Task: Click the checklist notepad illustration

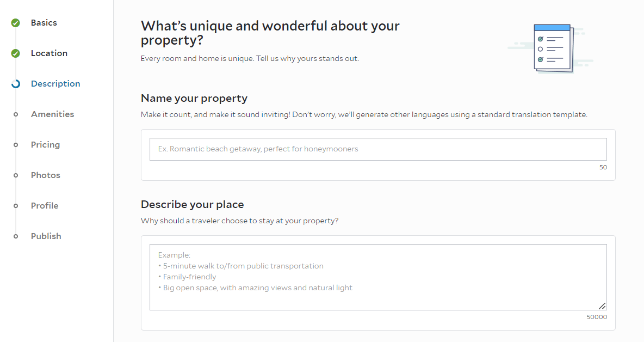Action: 552,48
